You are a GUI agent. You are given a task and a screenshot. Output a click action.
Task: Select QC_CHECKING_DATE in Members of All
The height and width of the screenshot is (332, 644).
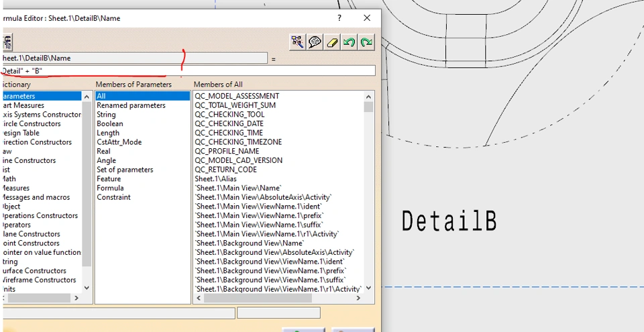tap(229, 124)
